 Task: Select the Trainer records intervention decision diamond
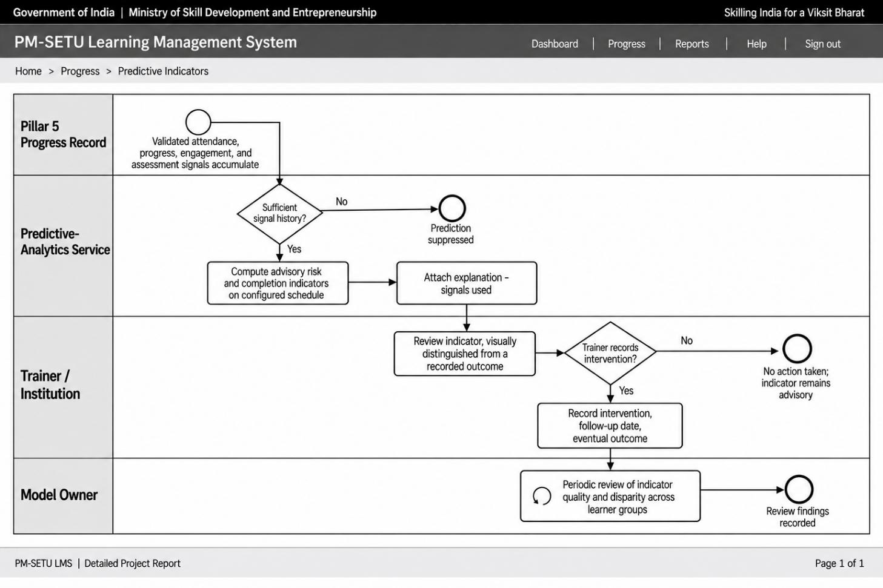610,353
